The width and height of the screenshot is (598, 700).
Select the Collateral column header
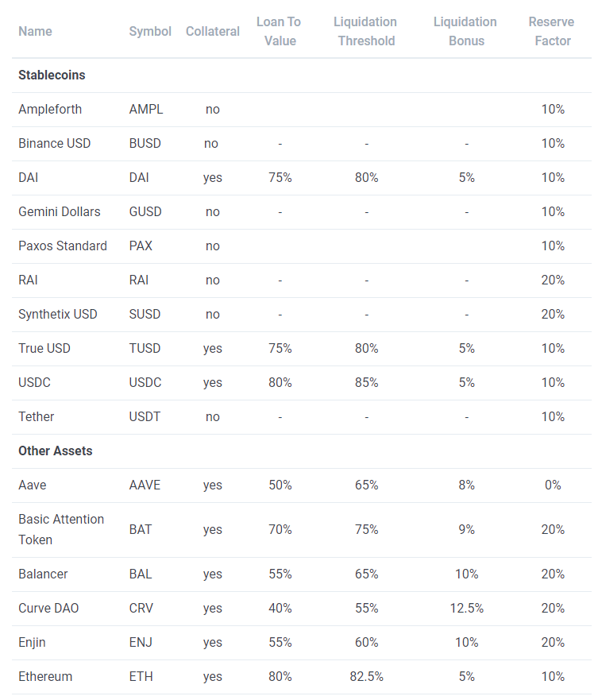click(212, 31)
